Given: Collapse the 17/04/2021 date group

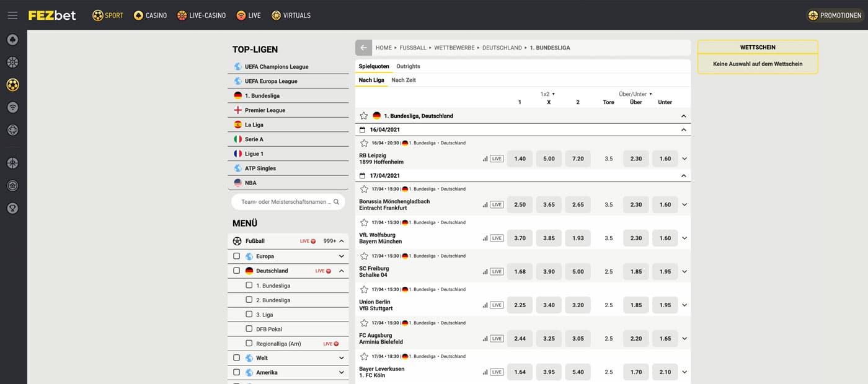Looking at the screenshot, I should pyautogui.click(x=683, y=175).
